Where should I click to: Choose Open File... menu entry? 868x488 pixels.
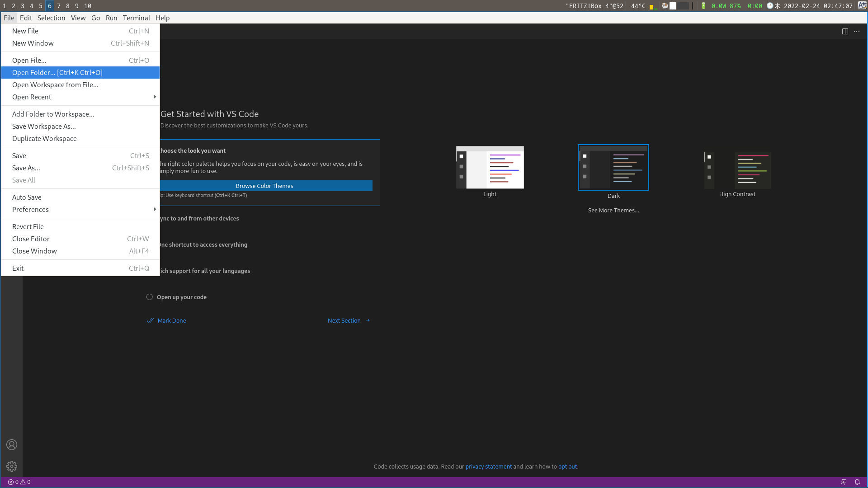coord(80,60)
